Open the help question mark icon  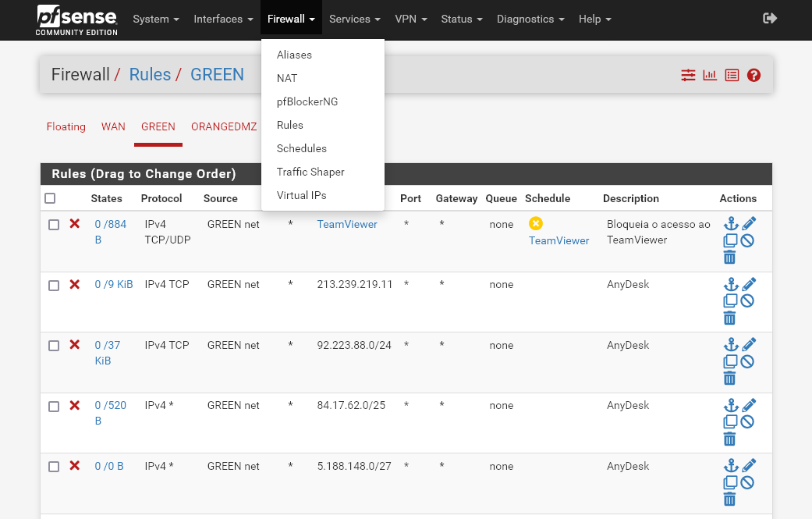coord(753,76)
